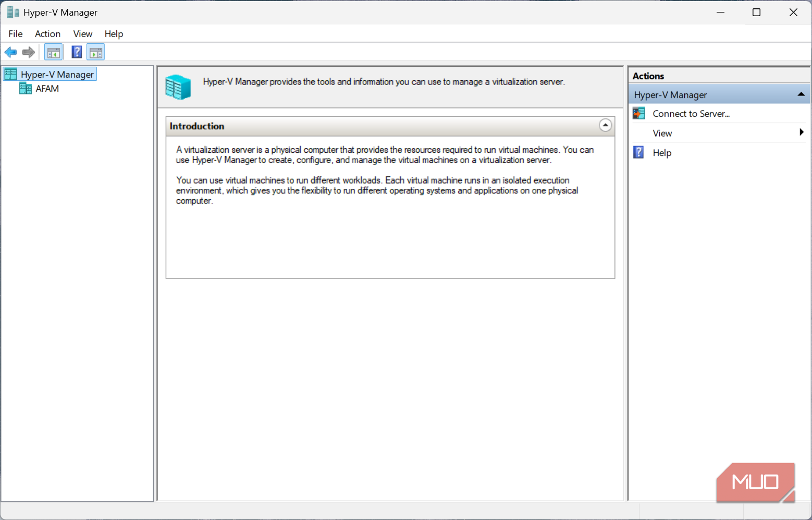Maximize the Hyper-V Manager window
The image size is (812, 520).
(x=756, y=12)
